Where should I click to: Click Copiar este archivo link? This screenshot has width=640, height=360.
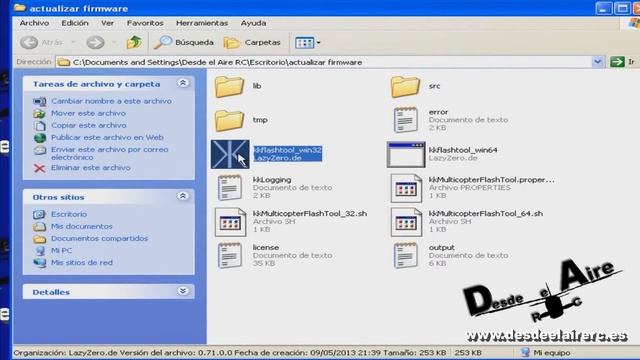[x=89, y=125]
